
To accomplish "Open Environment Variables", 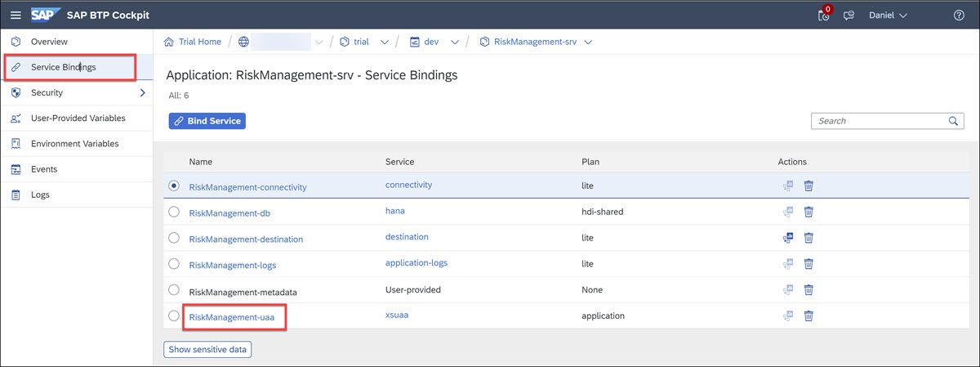I will point(77,143).
